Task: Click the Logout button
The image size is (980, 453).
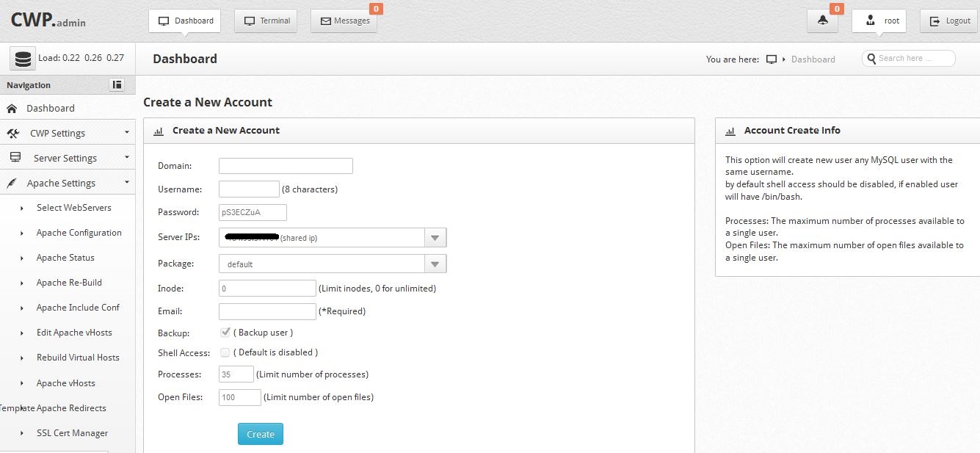Action: click(949, 21)
